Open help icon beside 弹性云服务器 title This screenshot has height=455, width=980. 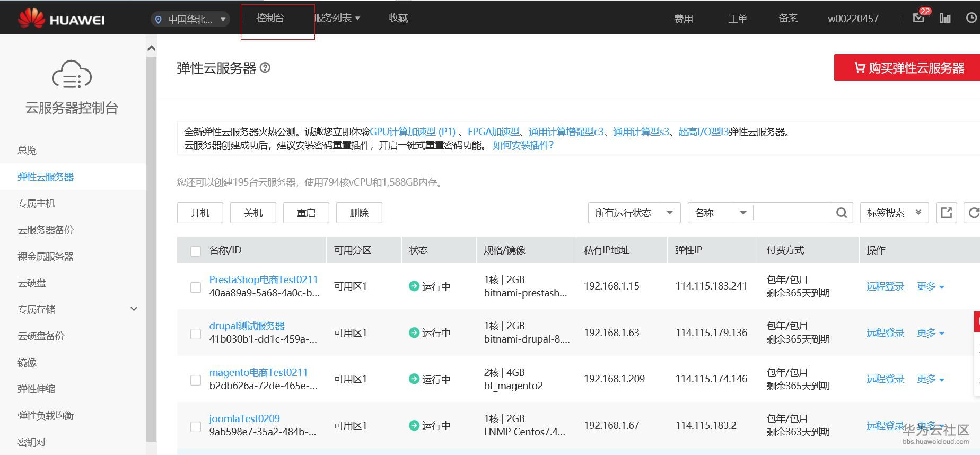(265, 67)
